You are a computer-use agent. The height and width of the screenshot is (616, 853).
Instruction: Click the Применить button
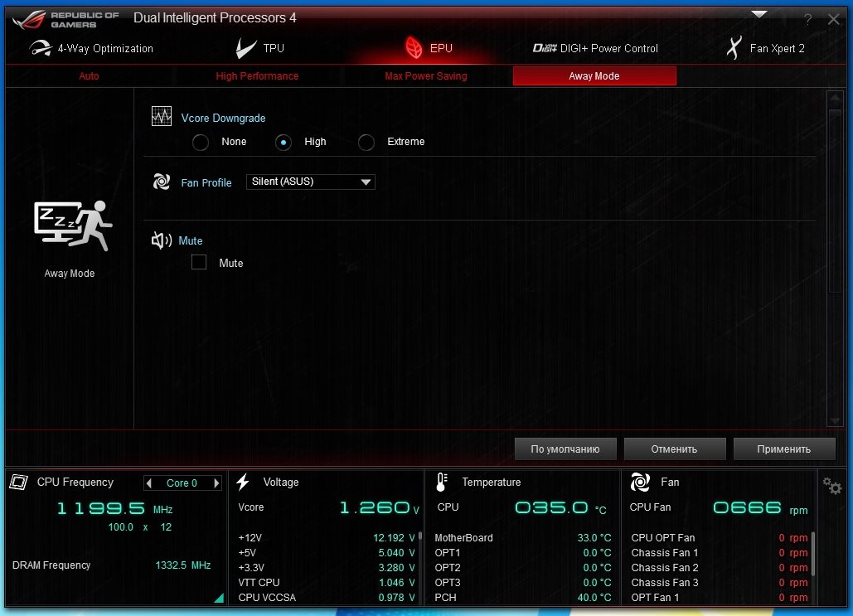(784, 449)
